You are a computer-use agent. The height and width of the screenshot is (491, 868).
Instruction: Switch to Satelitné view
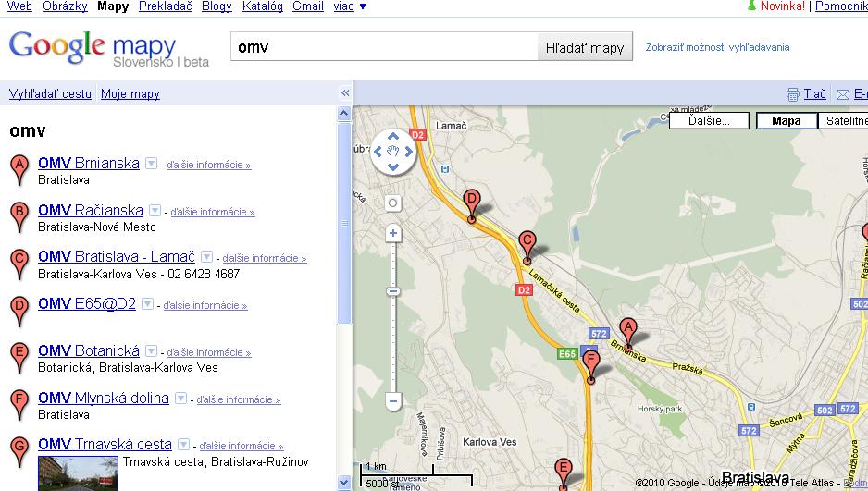843,120
